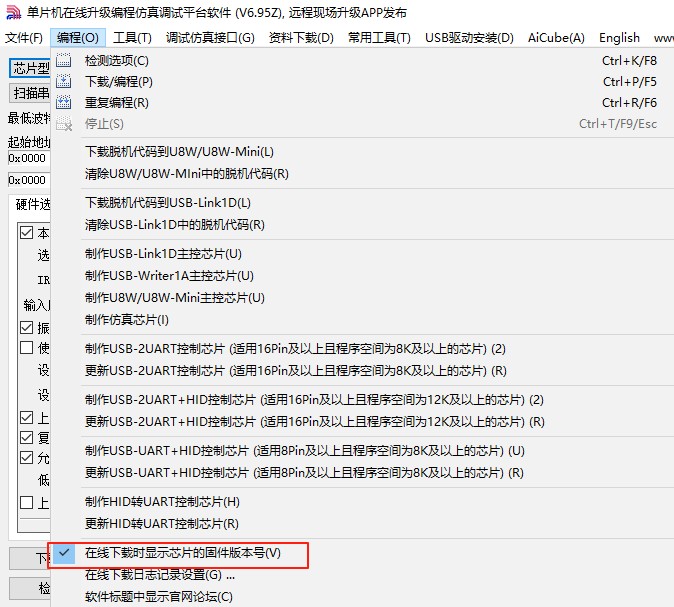Click the 重复编程 menu icon
Image resolution: width=674 pixels, height=607 pixels.
pyautogui.click(x=64, y=103)
